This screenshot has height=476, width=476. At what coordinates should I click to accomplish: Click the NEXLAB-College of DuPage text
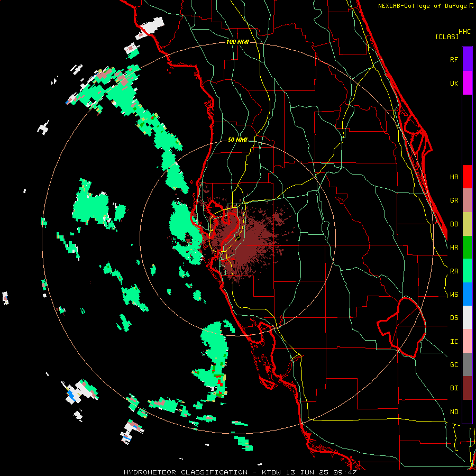[423, 6]
